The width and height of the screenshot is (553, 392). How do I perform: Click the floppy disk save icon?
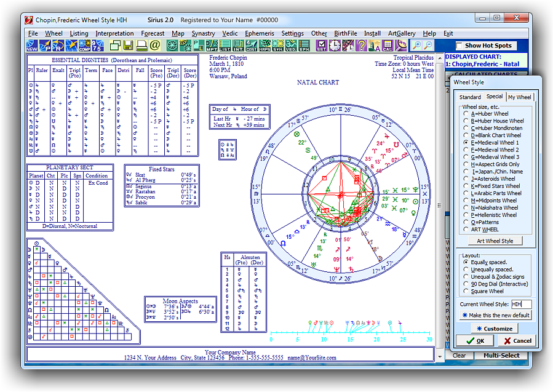128,46
